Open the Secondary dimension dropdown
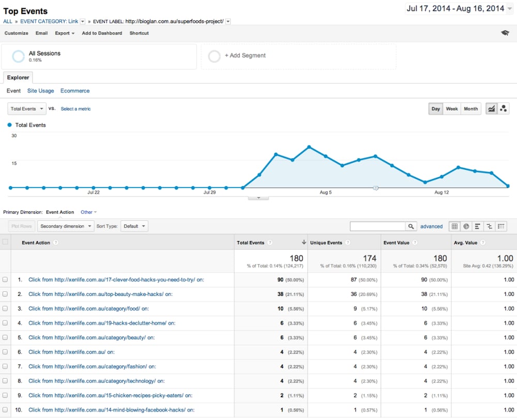Screen dimensions: 517x420 65,226
